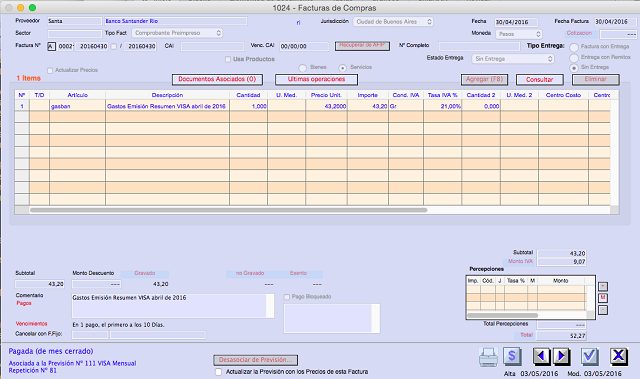Click the red Pagos link
The width and height of the screenshot is (640, 379).
coord(24,303)
